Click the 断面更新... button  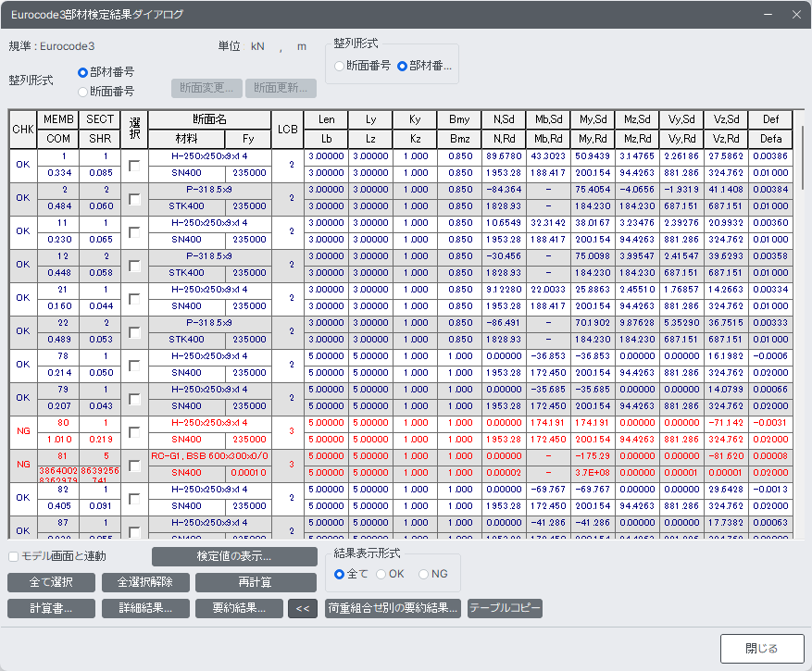pos(281,88)
